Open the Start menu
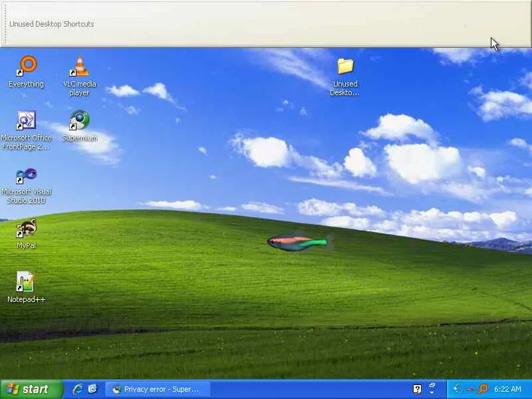This screenshot has width=532, height=399. coord(31,389)
